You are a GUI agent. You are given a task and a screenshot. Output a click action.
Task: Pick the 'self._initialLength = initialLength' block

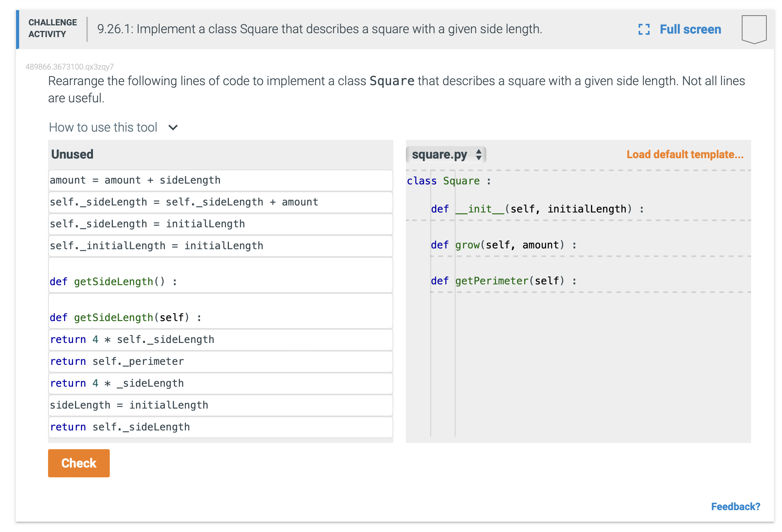click(x=220, y=246)
